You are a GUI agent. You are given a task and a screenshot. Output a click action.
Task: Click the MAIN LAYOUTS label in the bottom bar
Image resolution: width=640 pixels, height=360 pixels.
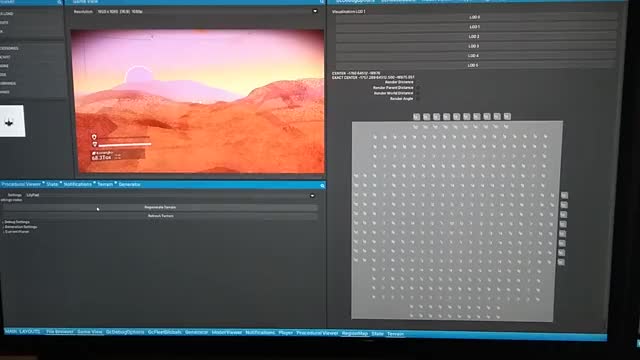pyautogui.click(x=22, y=331)
